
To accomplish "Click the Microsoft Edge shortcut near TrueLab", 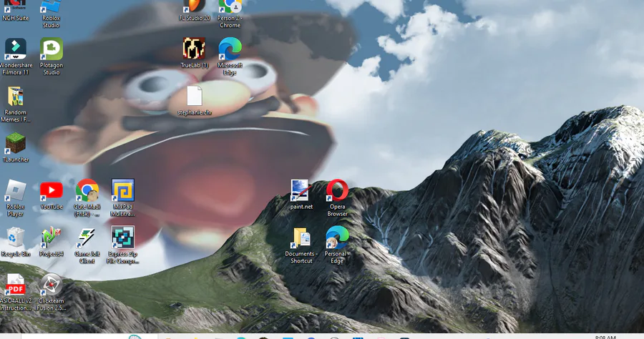I will [x=230, y=56].
